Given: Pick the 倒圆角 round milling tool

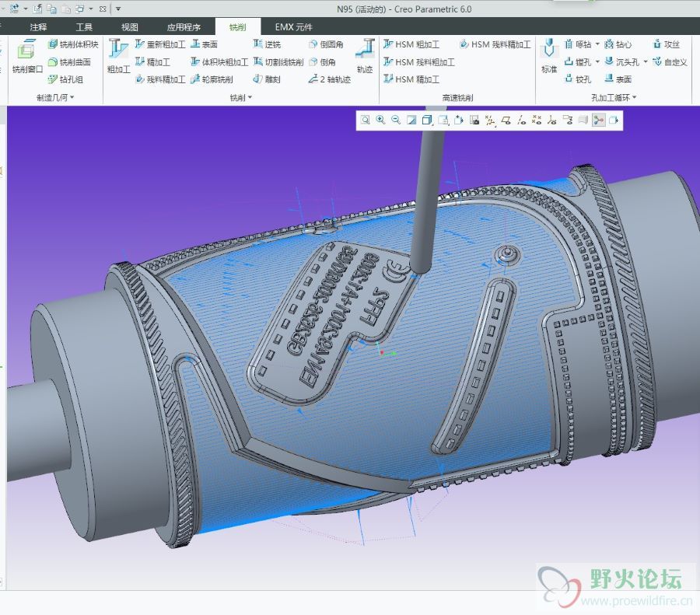Looking at the screenshot, I should [x=326, y=44].
